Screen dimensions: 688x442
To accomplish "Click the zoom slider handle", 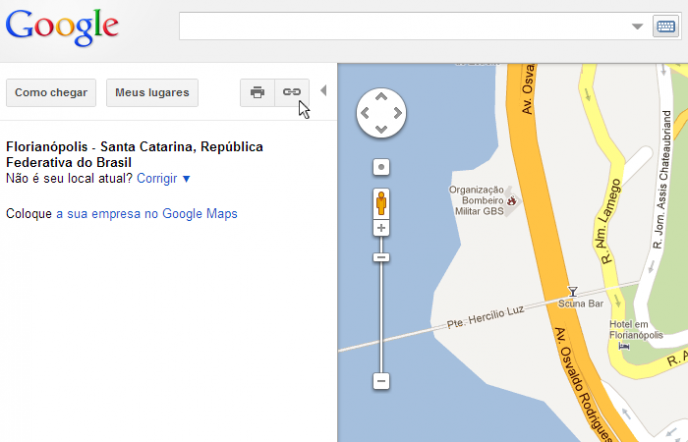I will (381, 258).
